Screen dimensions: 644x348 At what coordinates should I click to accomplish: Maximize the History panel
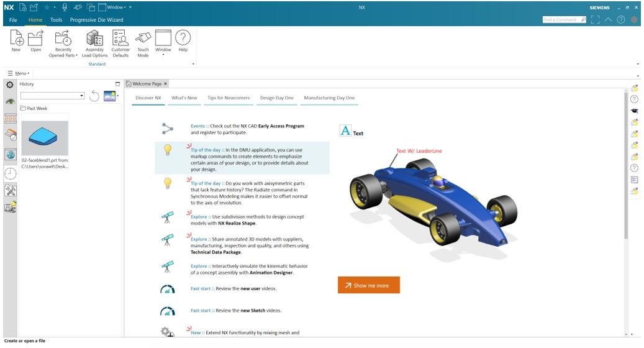117,84
